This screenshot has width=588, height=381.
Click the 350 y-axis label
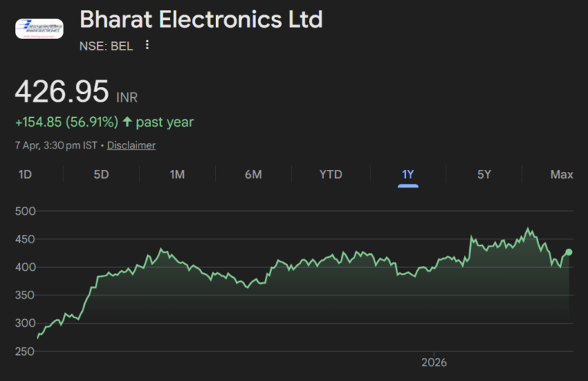(25, 295)
